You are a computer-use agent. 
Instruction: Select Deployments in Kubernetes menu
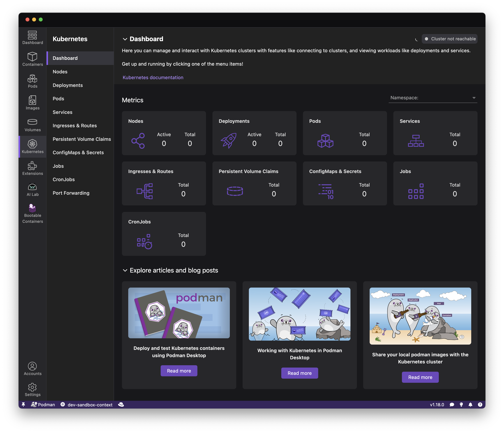(x=68, y=85)
